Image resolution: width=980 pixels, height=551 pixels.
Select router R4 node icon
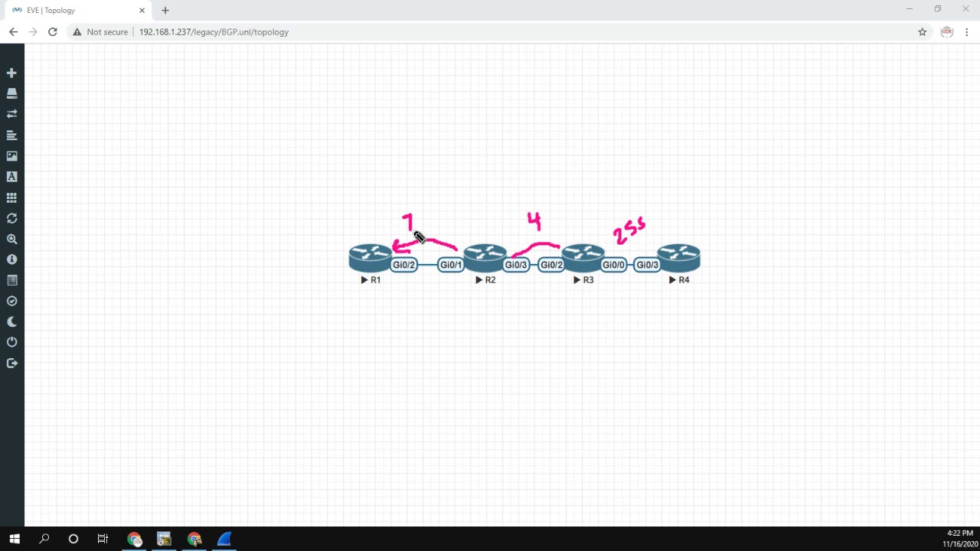point(678,259)
